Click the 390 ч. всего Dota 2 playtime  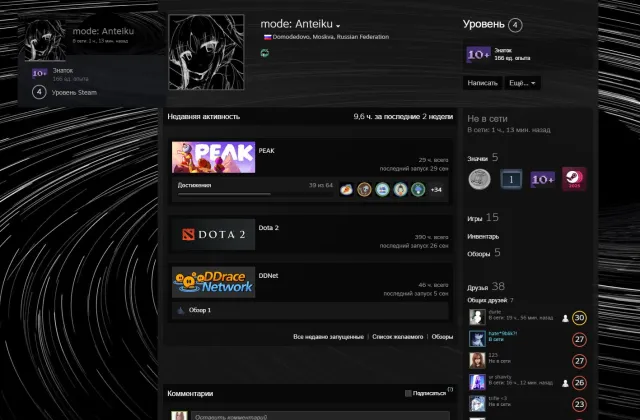431,237
